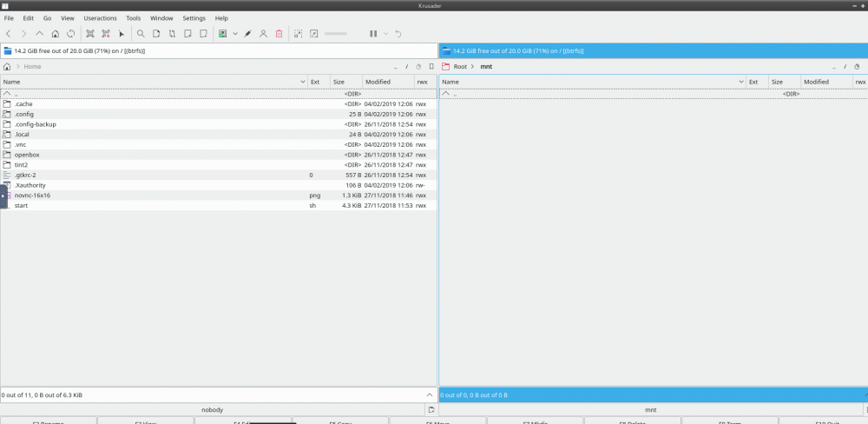This screenshot has height=424, width=868.
Task: Click the pen toolbar icon
Action: (247, 34)
